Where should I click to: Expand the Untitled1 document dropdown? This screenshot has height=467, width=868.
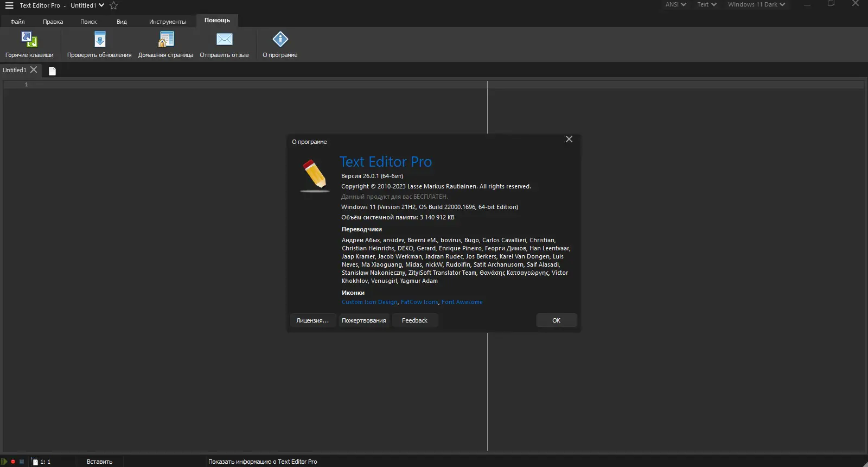pyautogui.click(x=101, y=5)
